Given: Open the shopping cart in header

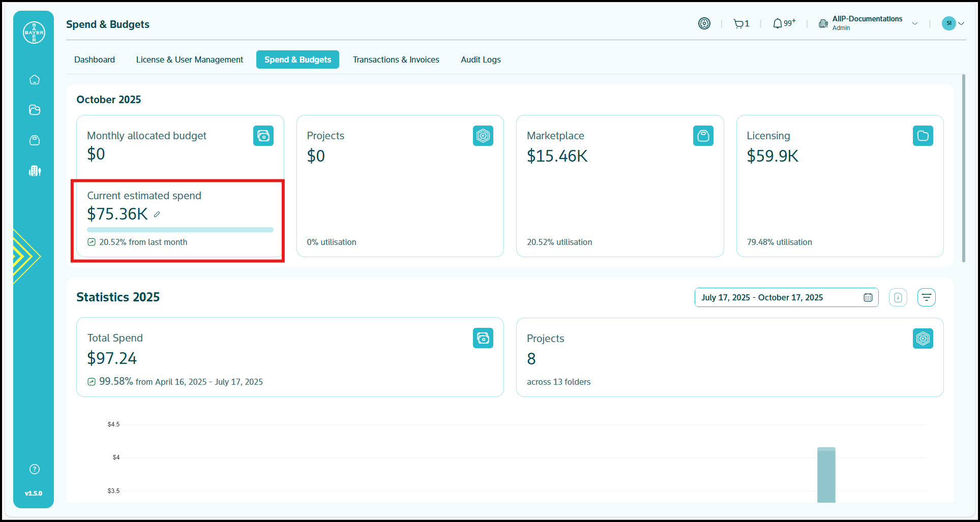Looking at the screenshot, I should point(740,23).
